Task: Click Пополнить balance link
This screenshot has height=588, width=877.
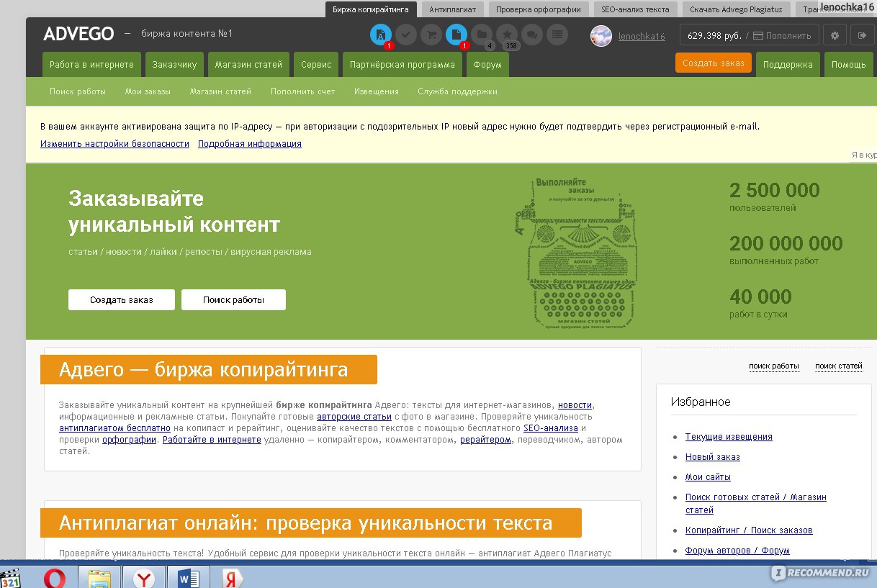Action: [788, 36]
